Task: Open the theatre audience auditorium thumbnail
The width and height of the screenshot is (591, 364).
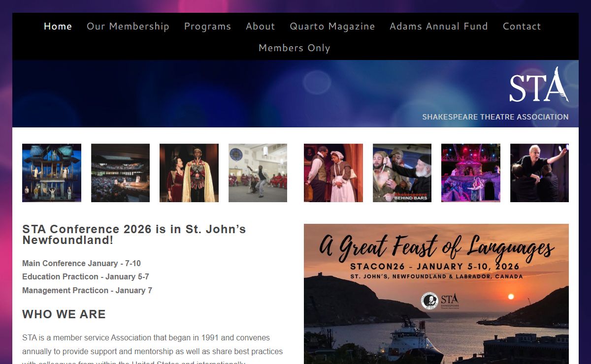Action: point(120,173)
